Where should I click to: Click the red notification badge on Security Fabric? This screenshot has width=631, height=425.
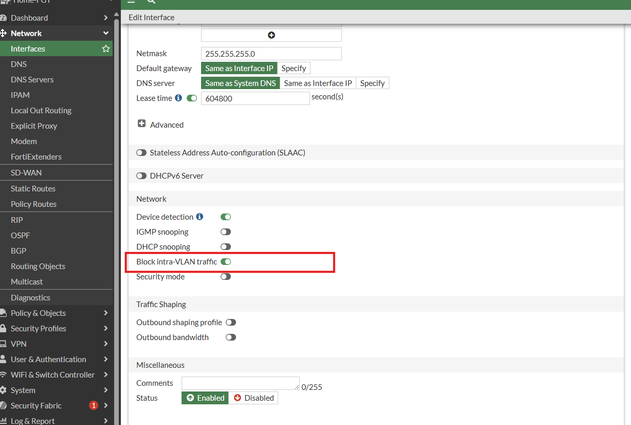(x=93, y=405)
